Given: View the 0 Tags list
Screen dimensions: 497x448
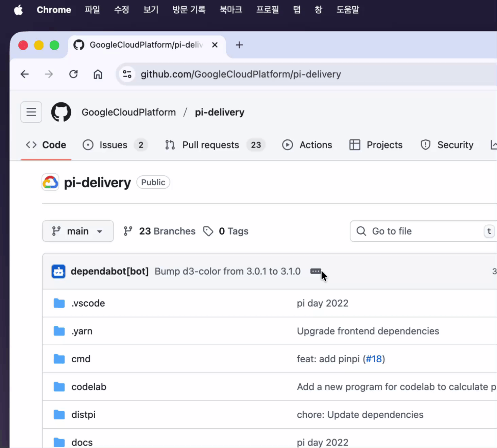Looking at the screenshot, I should coord(226,231).
